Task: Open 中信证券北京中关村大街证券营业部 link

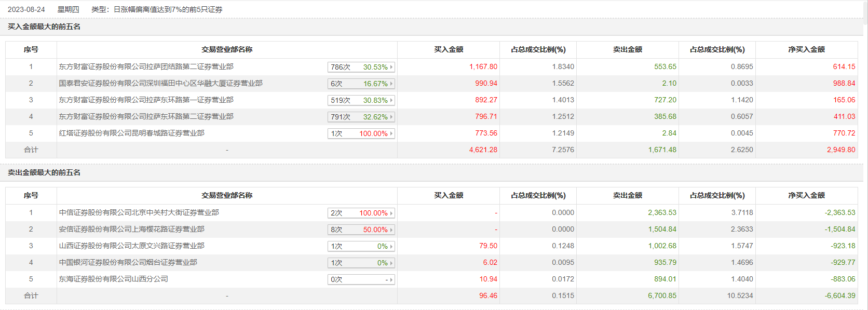Action: click(x=139, y=213)
